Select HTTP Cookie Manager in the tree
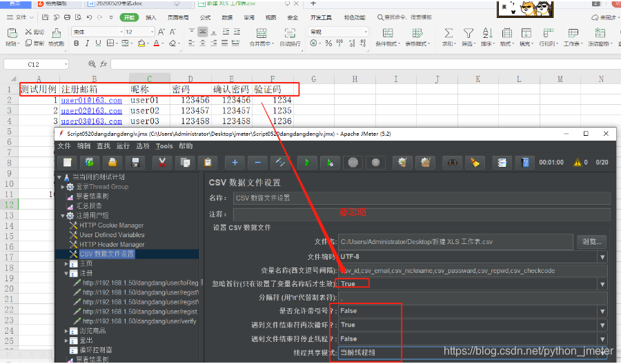 pos(111,225)
